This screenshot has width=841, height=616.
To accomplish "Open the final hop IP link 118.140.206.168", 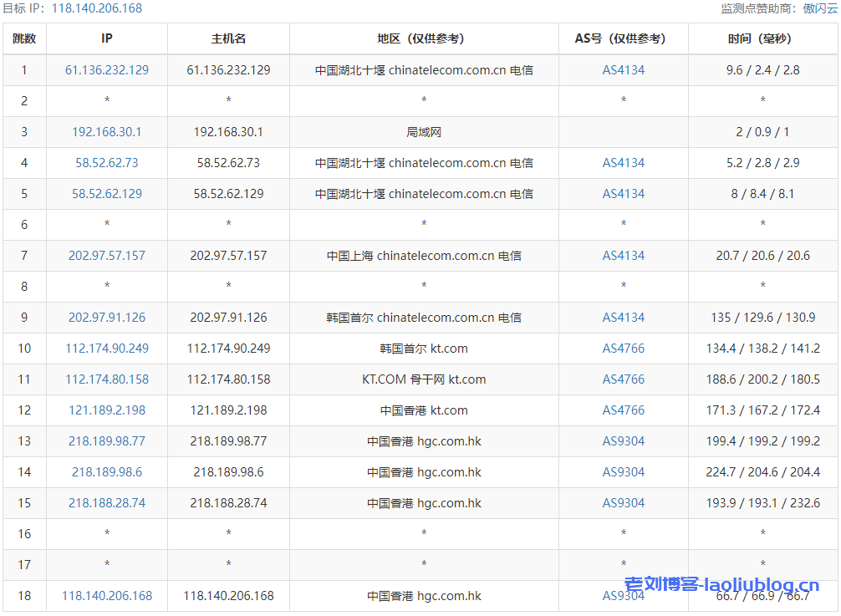I will 106,596.
